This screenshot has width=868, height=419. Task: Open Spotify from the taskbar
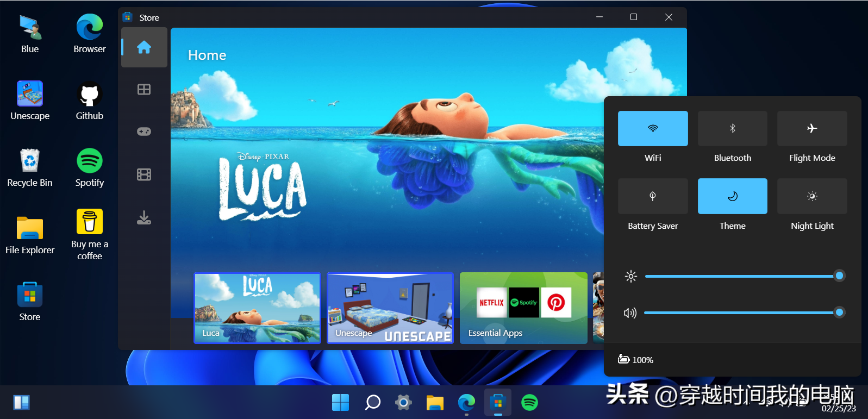(x=529, y=403)
